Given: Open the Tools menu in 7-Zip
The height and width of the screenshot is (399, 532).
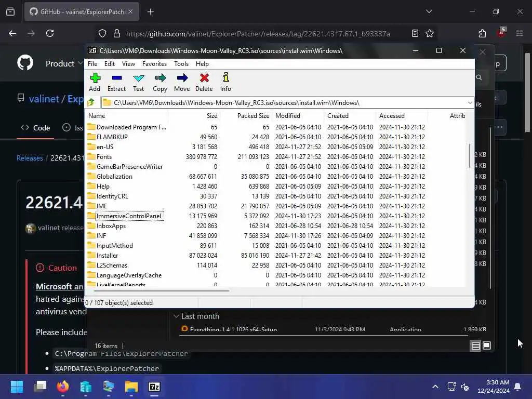Looking at the screenshot, I should 181,64.
